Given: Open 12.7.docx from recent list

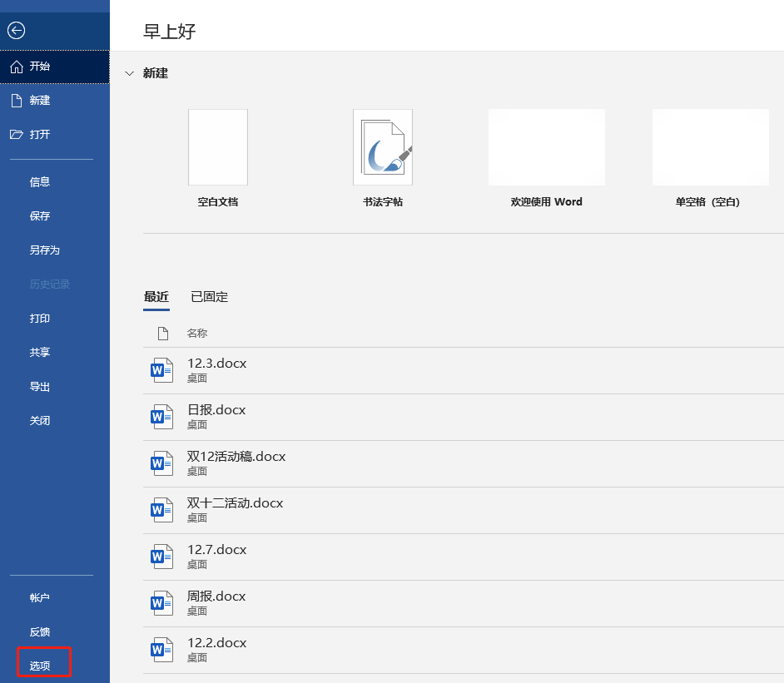Looking at the screenshot, I should pos(464,557).
